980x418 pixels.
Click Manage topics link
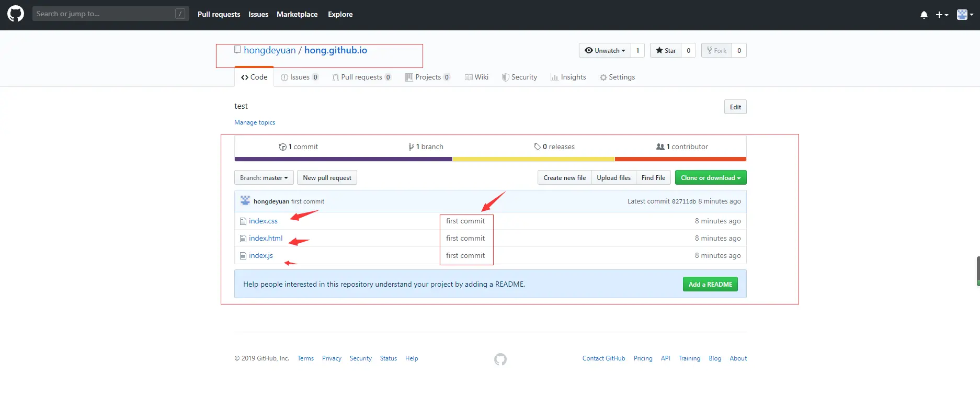[x=255, y=122]
